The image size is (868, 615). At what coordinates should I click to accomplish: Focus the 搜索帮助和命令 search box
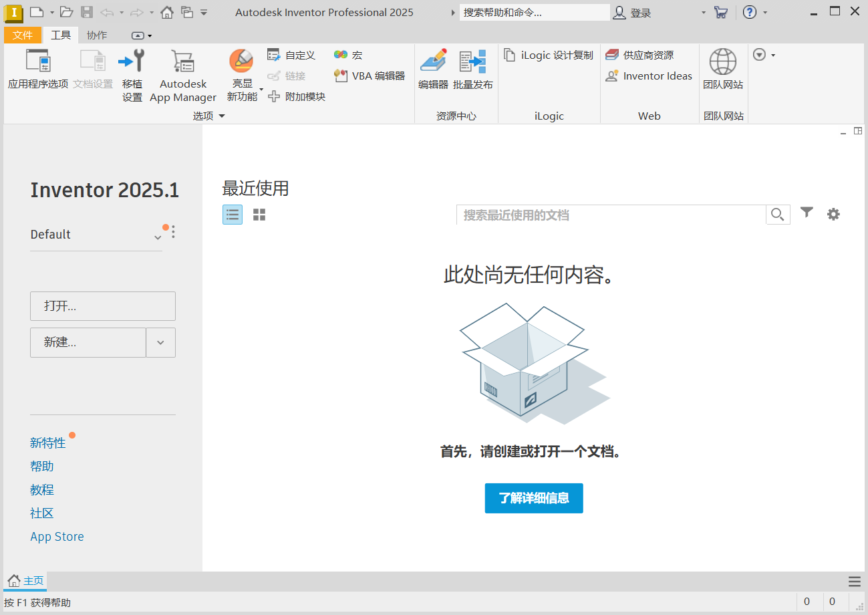click(535, 12)
